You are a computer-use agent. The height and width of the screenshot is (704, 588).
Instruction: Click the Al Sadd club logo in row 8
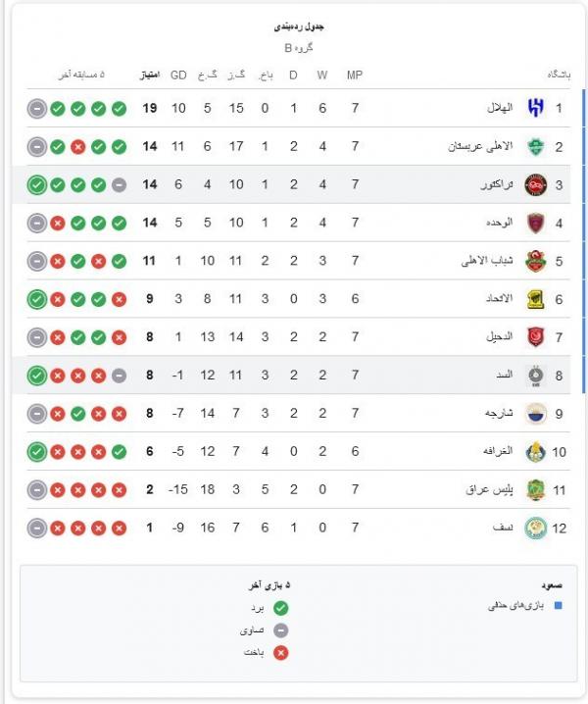point(535,375)
